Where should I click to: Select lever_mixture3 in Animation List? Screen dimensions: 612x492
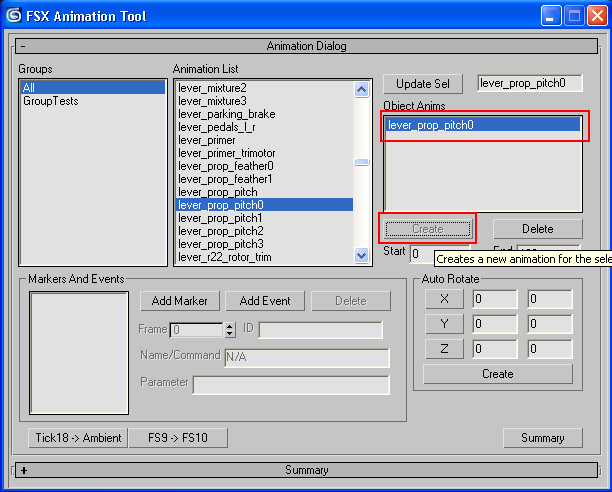pos(265,101)
